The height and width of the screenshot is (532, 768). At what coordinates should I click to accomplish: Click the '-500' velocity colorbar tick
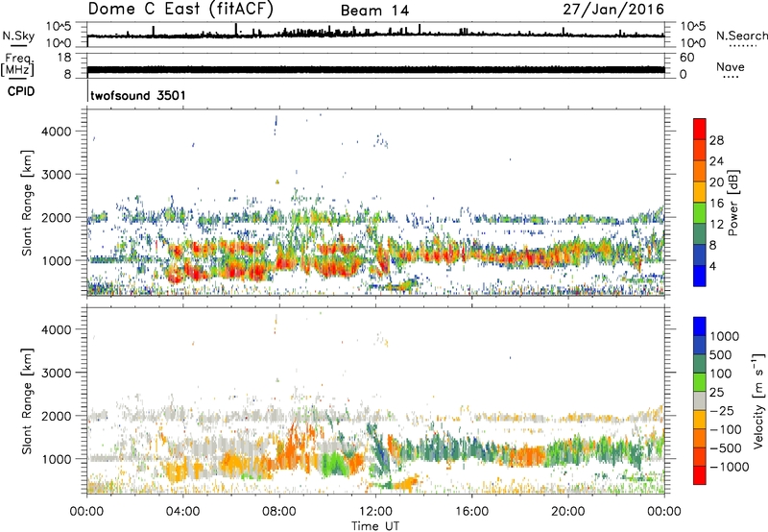coord(726,447)
